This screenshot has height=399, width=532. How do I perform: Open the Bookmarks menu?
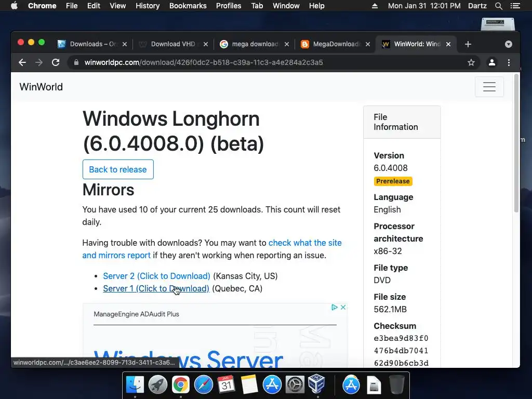tap(188, 6)
